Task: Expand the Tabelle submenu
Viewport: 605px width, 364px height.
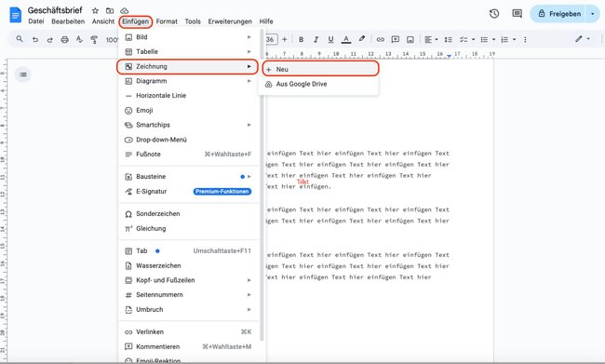Action: tap(188, 52)
